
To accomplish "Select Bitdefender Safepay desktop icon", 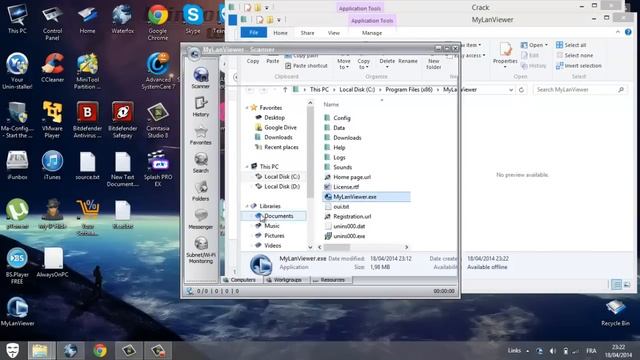I will (x=122, y=120).
